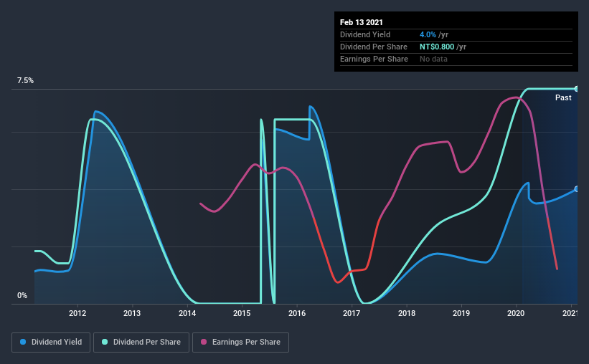The image size is (589, 364).
Task: Click the 2014 x-axis label
Action: tap(187, 313)
